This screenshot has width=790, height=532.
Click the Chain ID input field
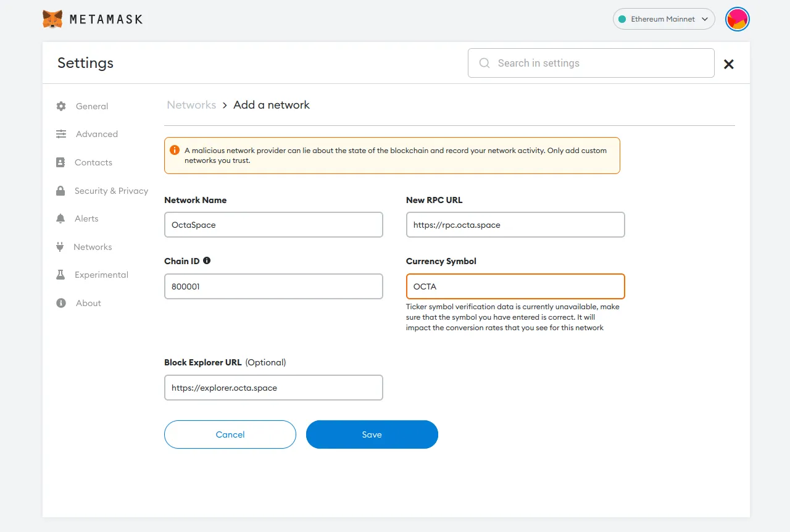pyautogui.click(x=273, y=286)
